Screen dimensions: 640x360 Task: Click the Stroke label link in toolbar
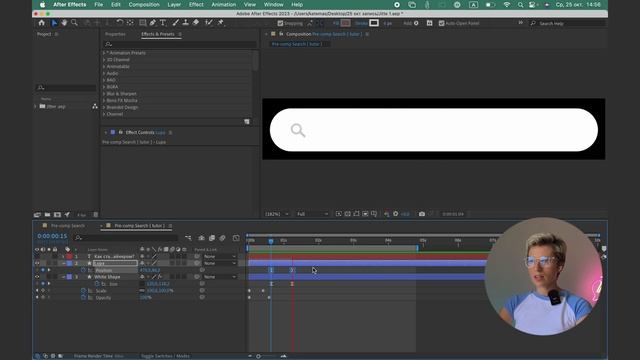point(361,23)
